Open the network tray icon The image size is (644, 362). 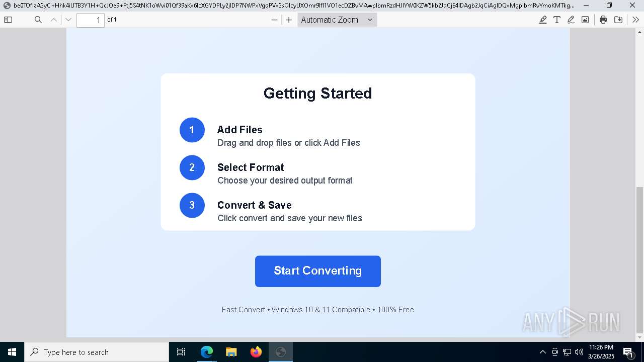[567, 352]
